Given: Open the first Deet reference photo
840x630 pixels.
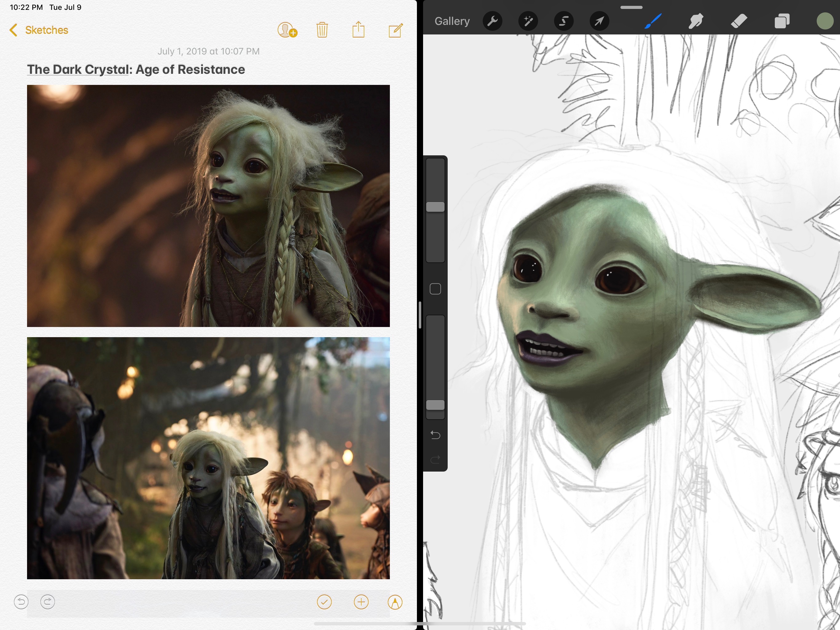Looking at the screenshot, I should (208, 206).
